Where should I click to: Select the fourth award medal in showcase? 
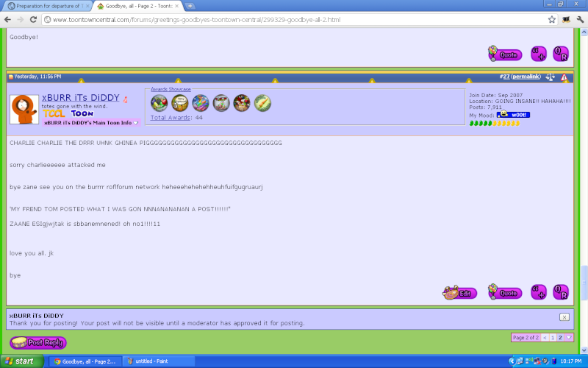click(x=221, y=103)
